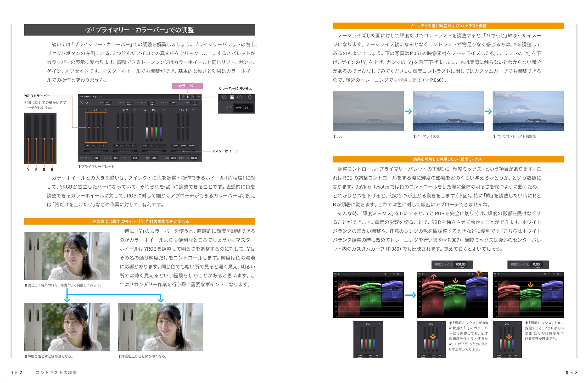The image size is (588, 383).
Task: Open three-dot menu in leftmost スコープ header
Action: pyautogui.click(x=402, y=274)
